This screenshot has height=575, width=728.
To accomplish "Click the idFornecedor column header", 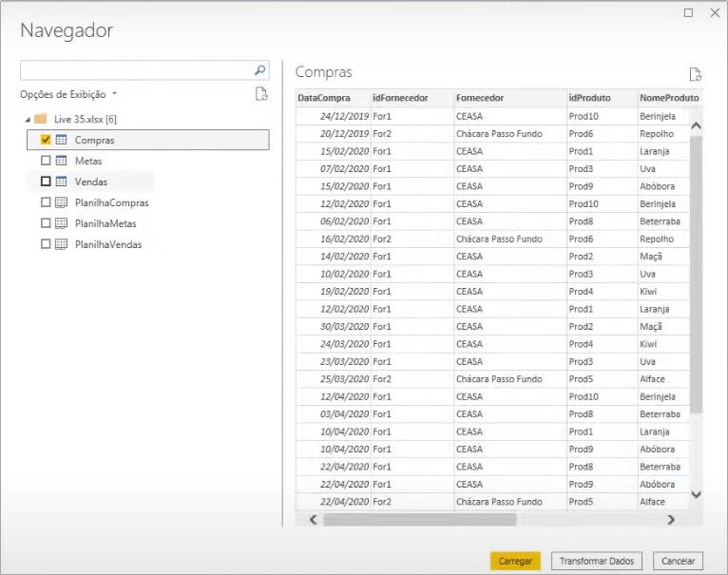I will click(412, 98).
